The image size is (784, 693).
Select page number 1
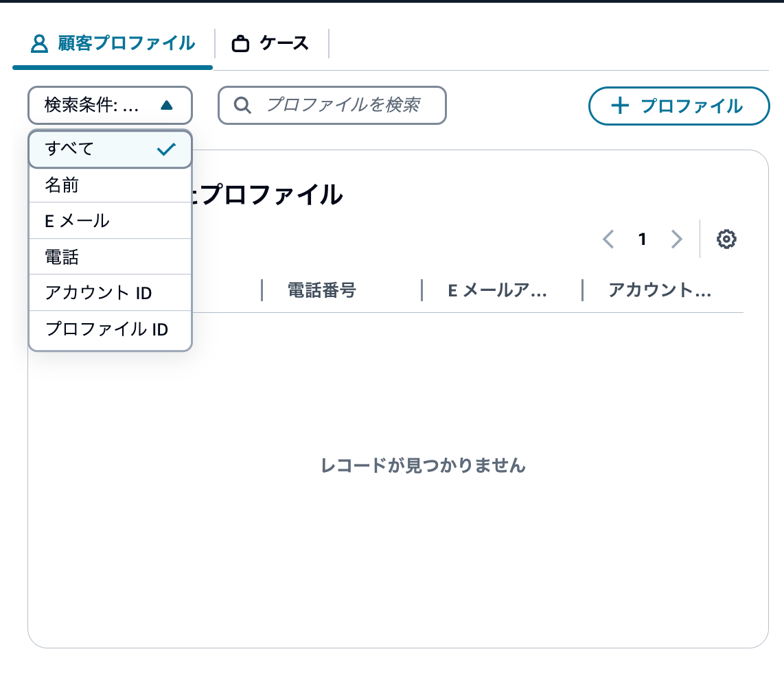(643, 239)
